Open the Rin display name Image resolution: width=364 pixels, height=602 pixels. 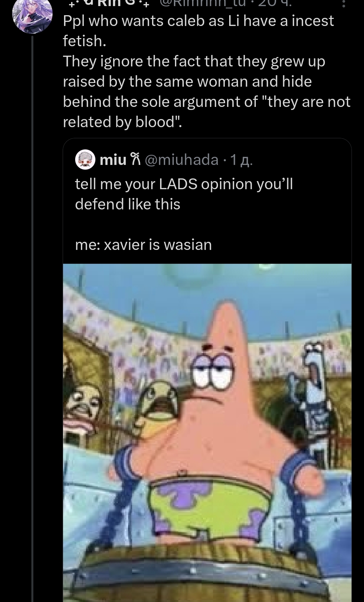108,3
